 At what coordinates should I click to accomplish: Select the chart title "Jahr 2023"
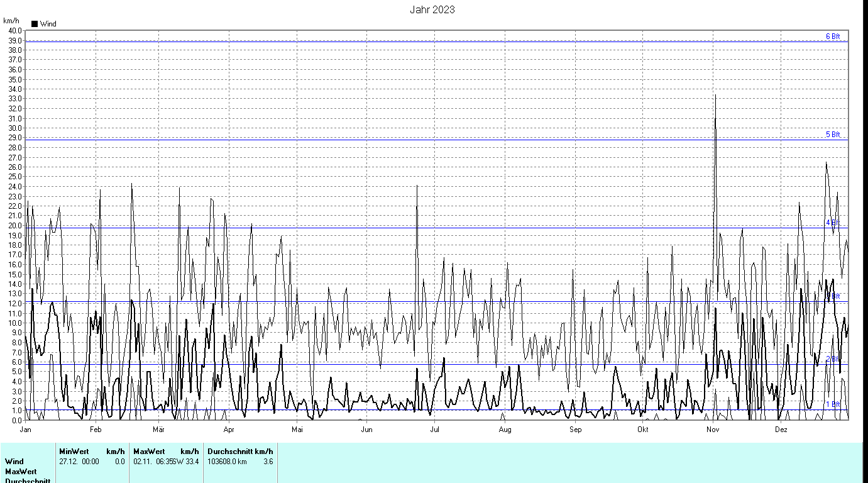432,9
